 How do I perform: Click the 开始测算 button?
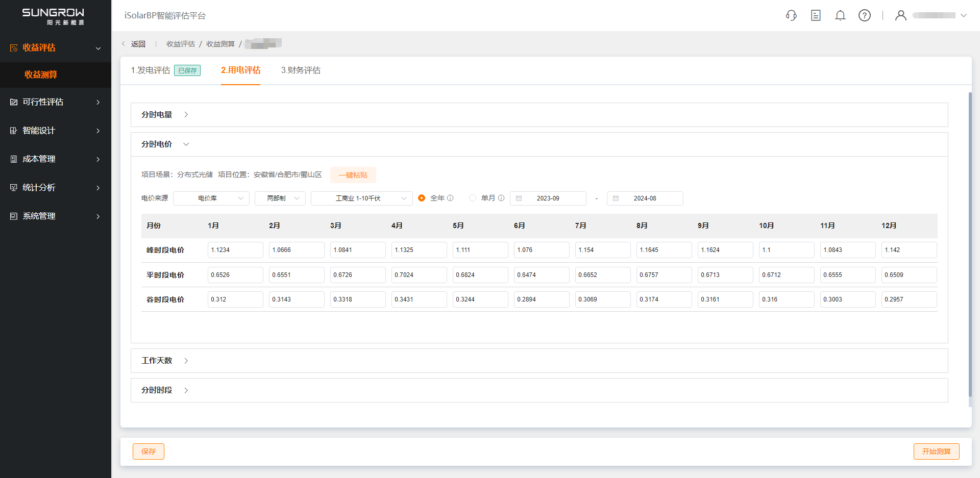[936, 451]
